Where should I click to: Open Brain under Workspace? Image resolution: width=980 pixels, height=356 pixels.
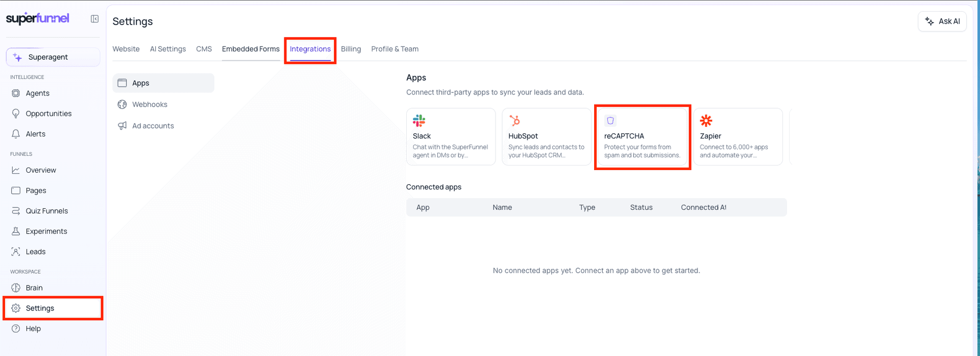(53, 288)
